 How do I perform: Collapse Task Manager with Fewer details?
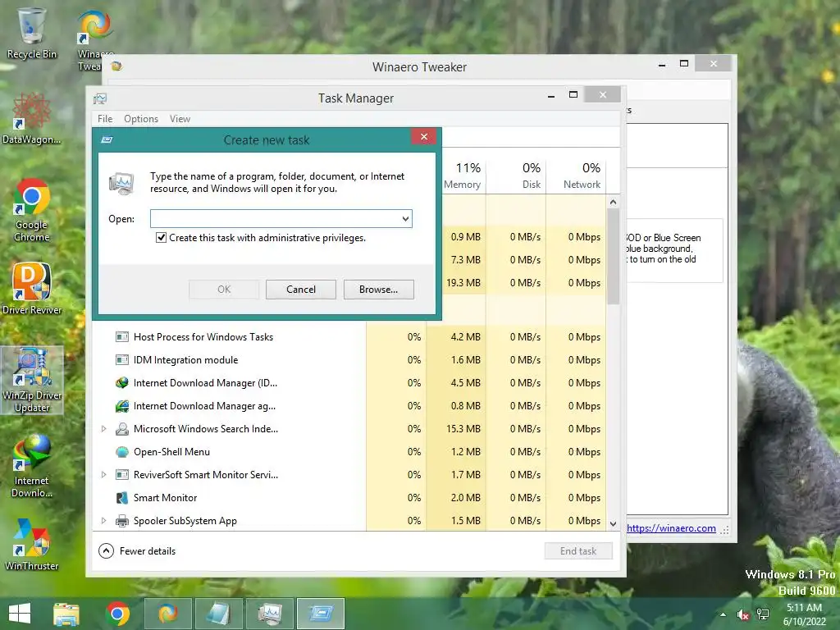(x=137, y=550)
